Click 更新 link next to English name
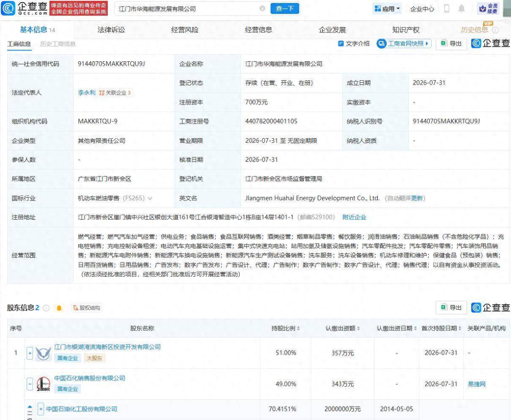The width and height of the screenshot is (511, 420). (x=417, y=198)
